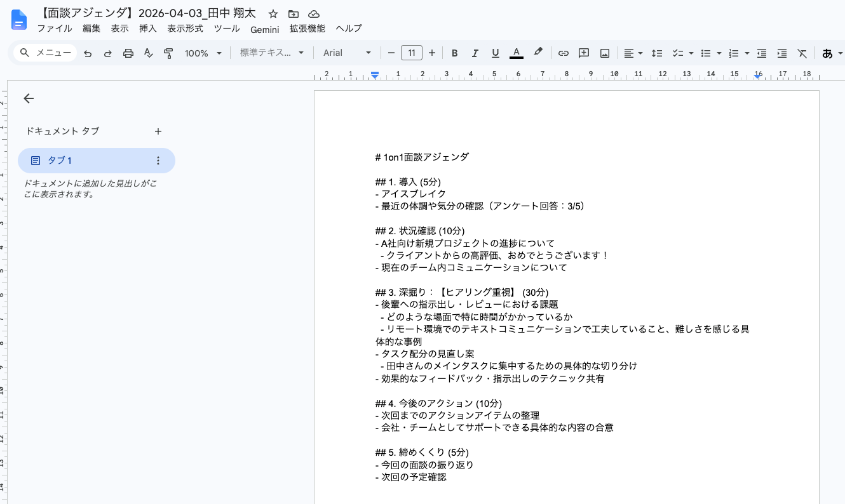845x504 pixels.
Task: Open numbered list options dropdown arrow
Action: click(747, 53)
